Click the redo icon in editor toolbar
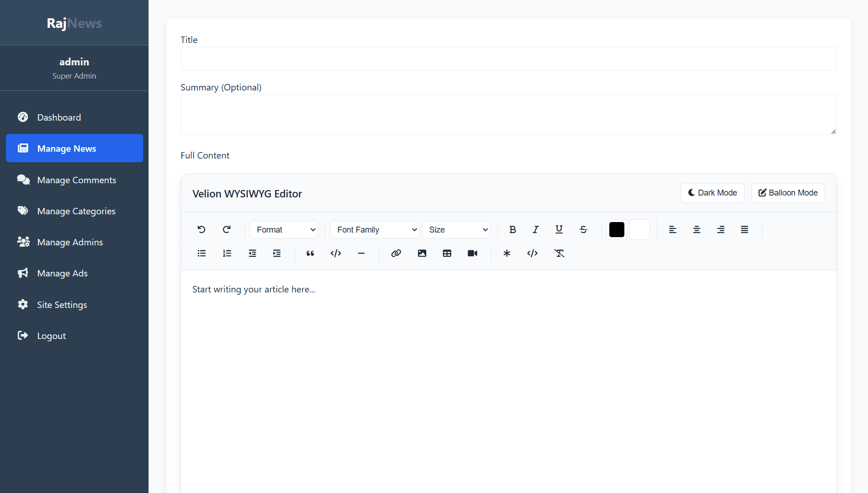 pyautogui.click(x=227, y=229)
